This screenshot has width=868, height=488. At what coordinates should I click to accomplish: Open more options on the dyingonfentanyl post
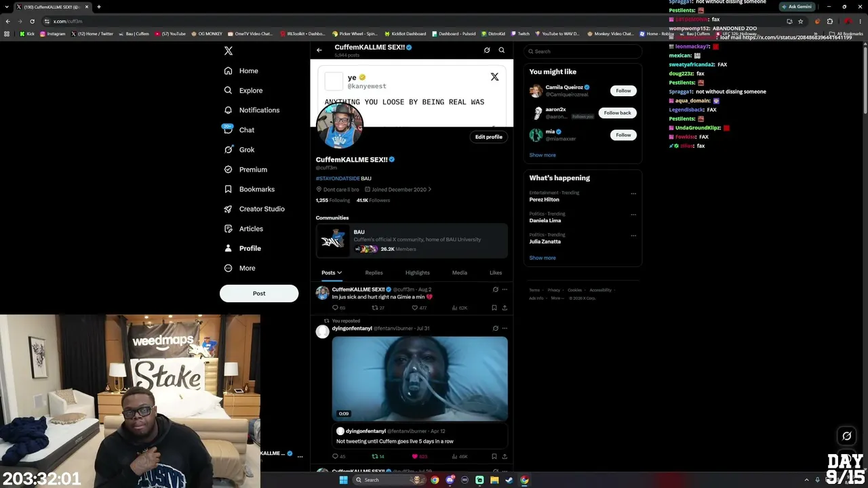pyautogui.click(x=505, y=328)
